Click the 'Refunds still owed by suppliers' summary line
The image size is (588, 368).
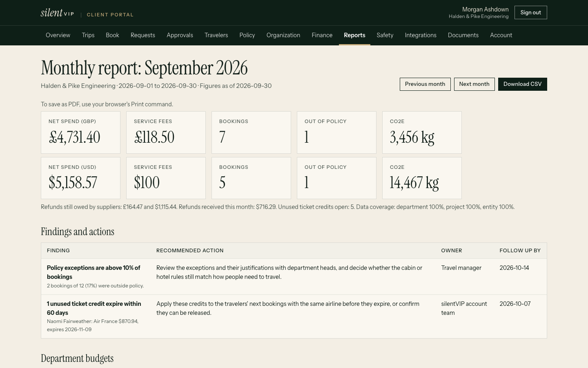tap(278, 207)
